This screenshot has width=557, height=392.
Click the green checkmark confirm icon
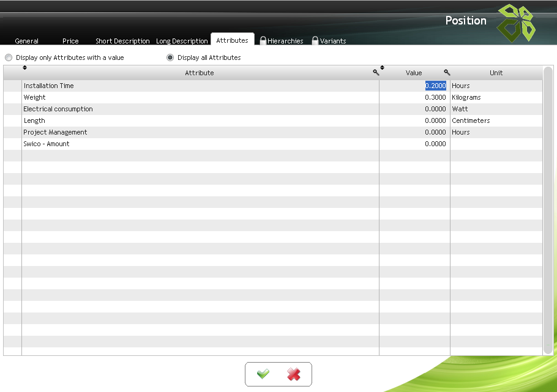[x=263, y=374]
